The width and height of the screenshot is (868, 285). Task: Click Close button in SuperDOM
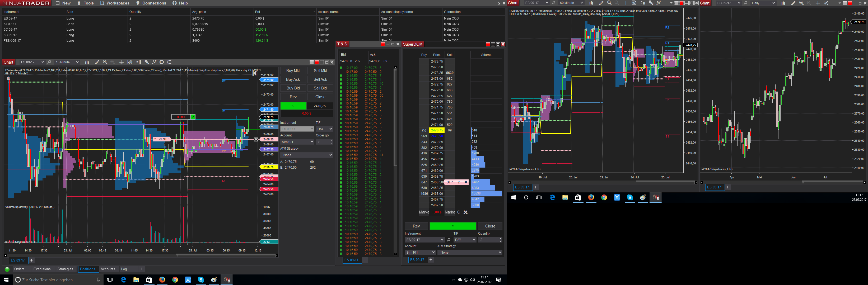[490, 226]
